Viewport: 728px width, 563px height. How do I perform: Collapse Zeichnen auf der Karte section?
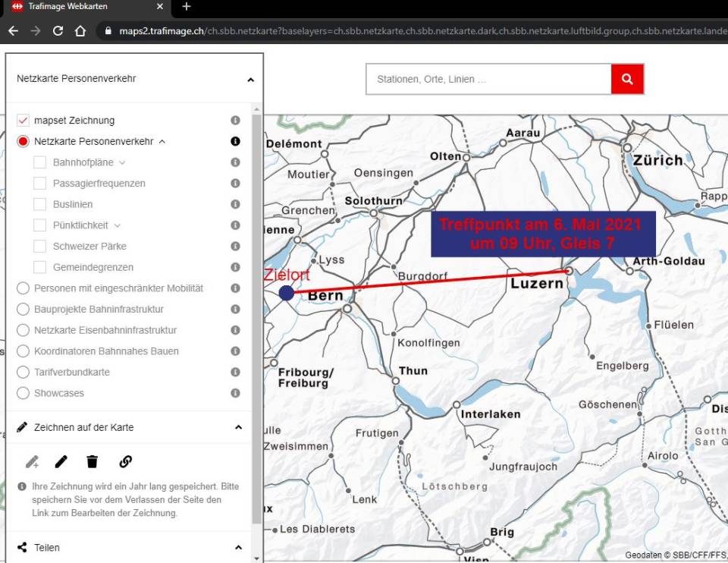pos(238,427)
